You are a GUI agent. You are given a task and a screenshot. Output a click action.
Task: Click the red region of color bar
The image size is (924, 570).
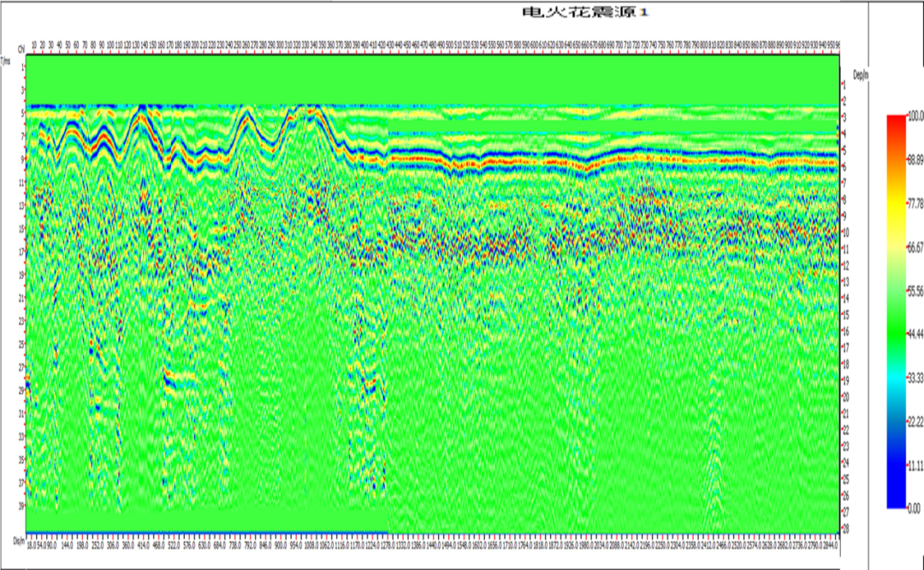tap(897, 127)
